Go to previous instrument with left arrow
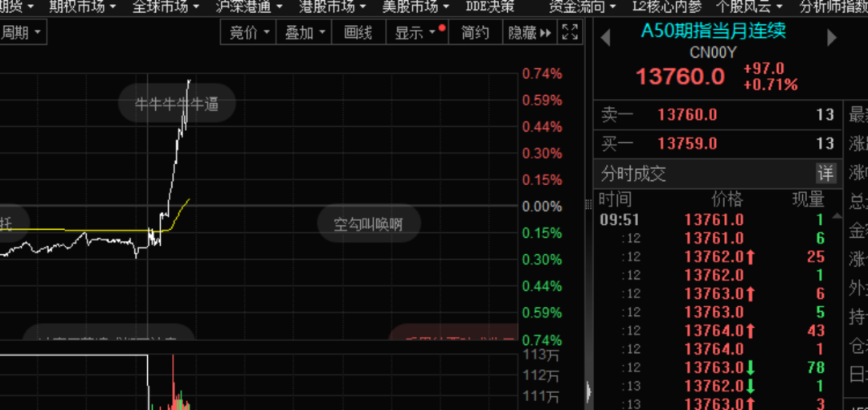The image size is (868, 410). click(605, 38)
